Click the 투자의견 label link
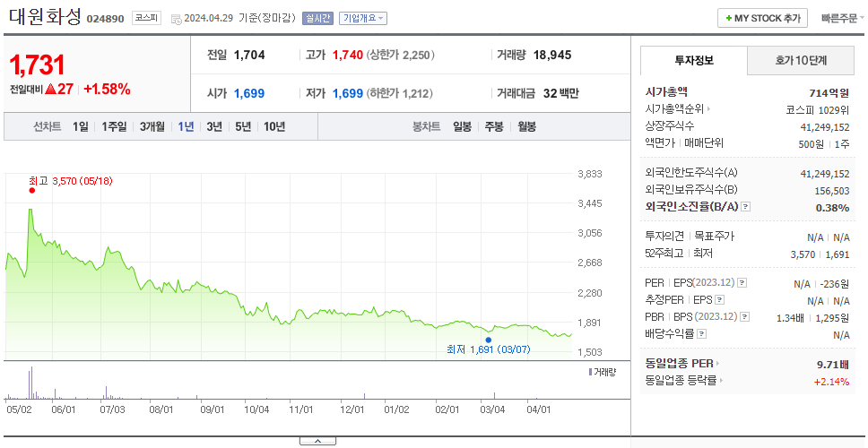Viewport: 868px width, 448px height. [x=664, y=237]
